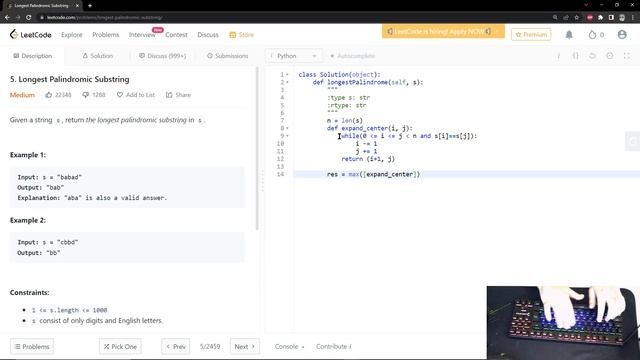Open the Explore menu item

72,35
